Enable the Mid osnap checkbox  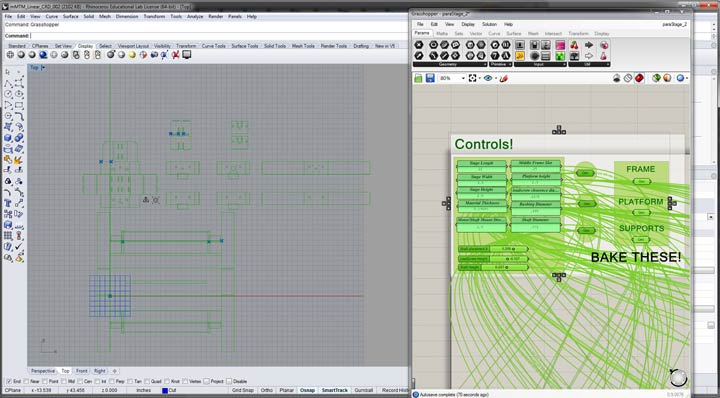(x=64, y=381)
